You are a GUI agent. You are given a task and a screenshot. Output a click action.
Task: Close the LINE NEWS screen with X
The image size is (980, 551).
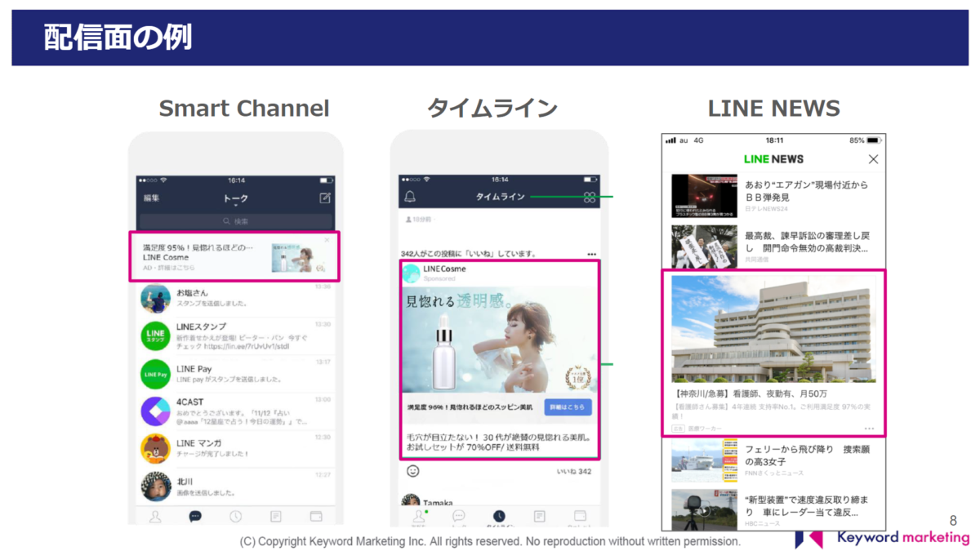tap(873, 159)
